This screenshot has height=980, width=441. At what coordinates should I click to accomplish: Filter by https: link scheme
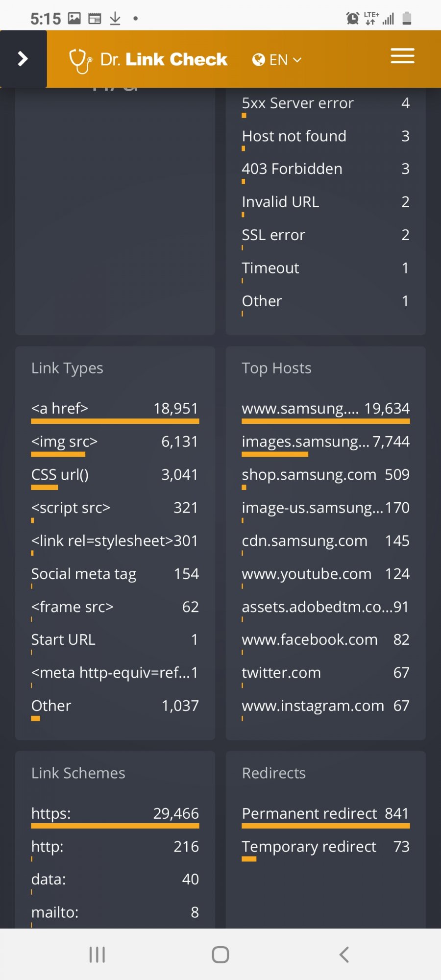tap(115, 816)
